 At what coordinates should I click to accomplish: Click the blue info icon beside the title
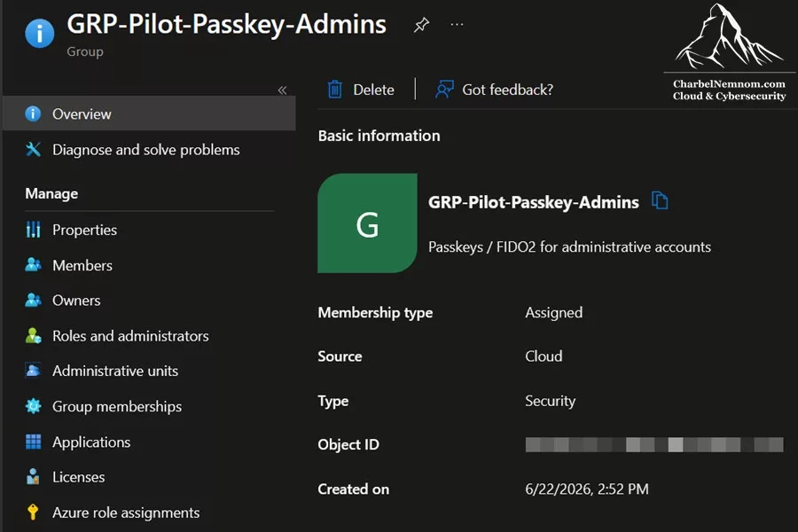pos(40,33)
